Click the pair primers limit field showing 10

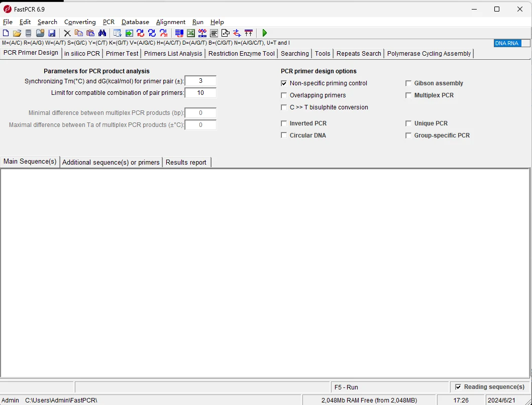pyautogui.click(x=200, y=92)
